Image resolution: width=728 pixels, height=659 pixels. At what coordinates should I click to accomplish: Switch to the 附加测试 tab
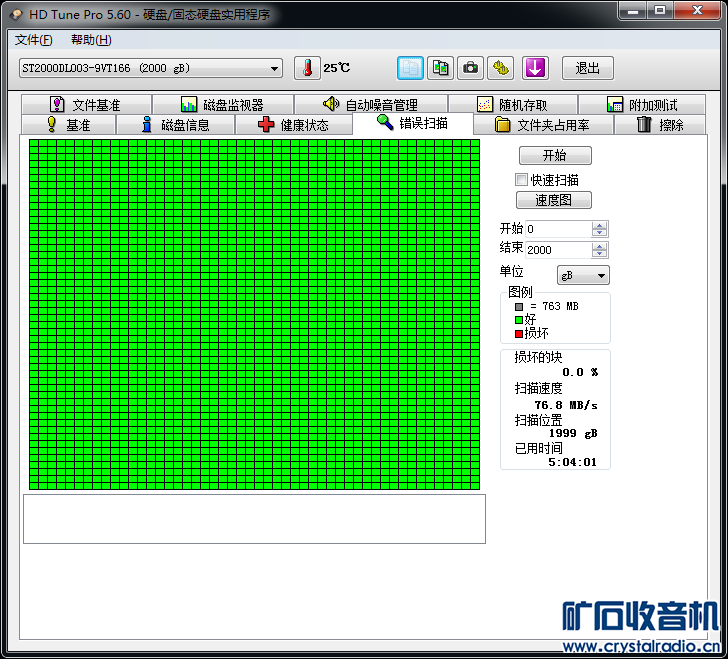tap(642, 104)
